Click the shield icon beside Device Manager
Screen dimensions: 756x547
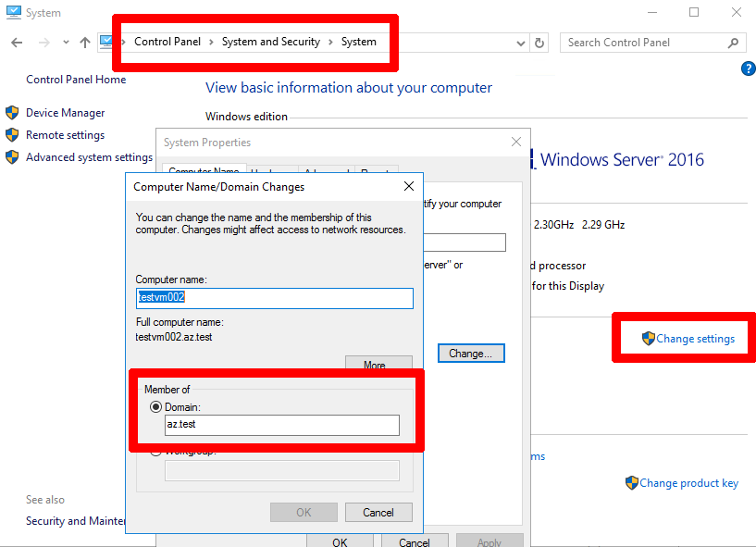coord(12,113)
